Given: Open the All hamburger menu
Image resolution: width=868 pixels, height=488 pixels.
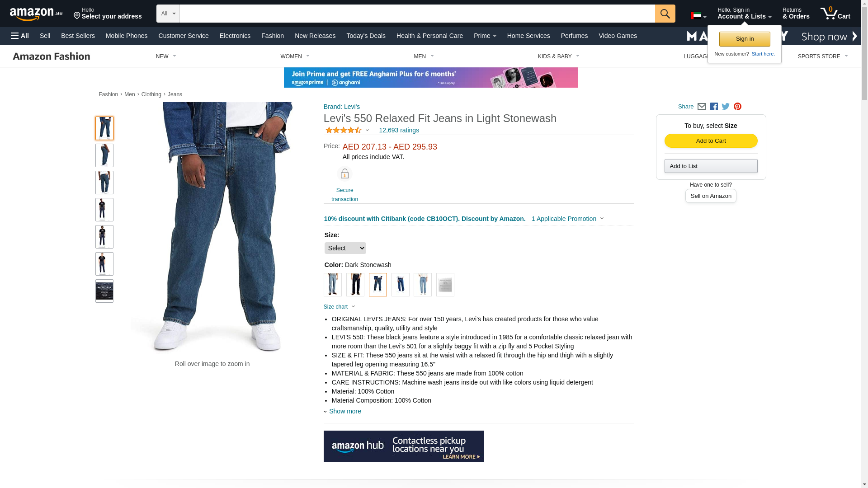Looking at the screenshot, I should (20, 36).
